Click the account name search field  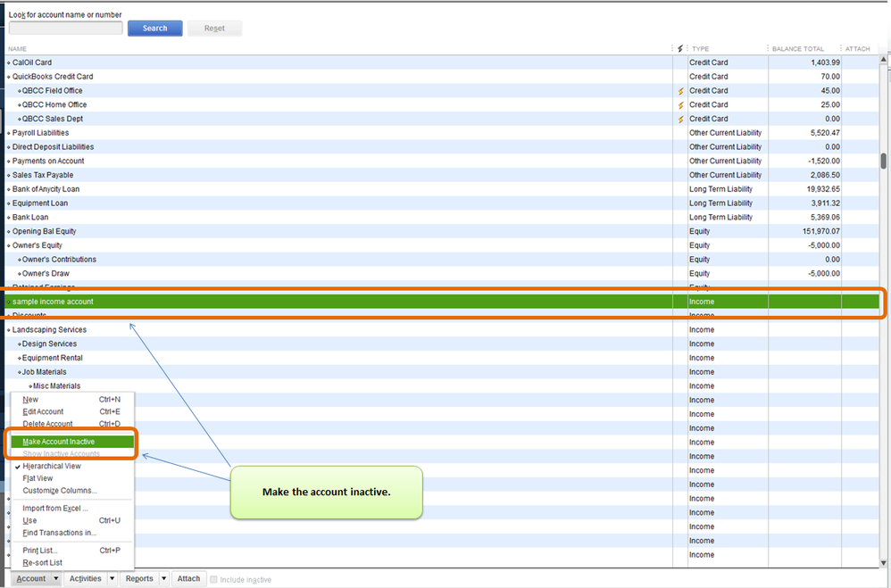[x=66, y=28]
